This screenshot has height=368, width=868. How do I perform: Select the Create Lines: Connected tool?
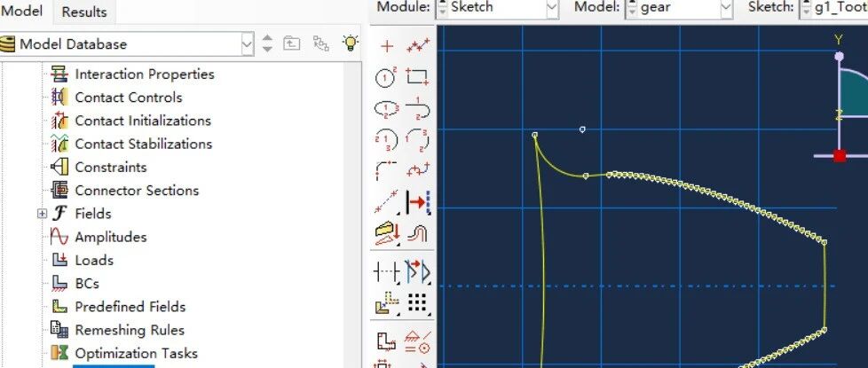click(x=418, y=46)
